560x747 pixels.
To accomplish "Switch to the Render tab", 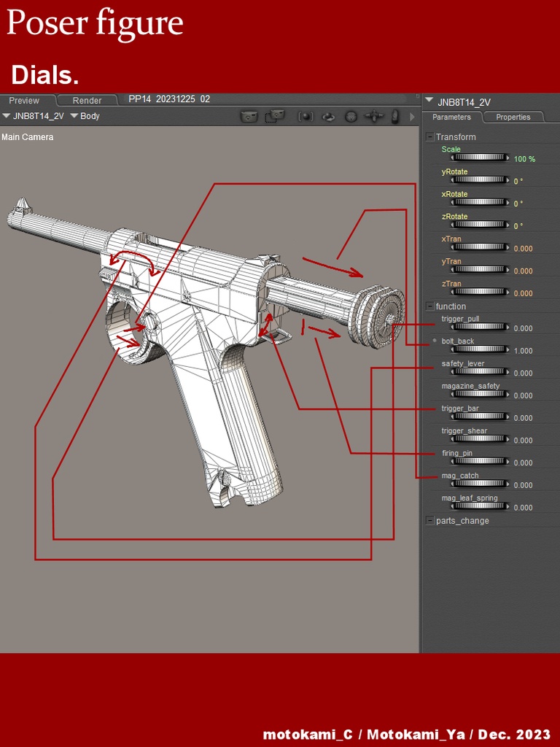I will (x=87, y=101).
